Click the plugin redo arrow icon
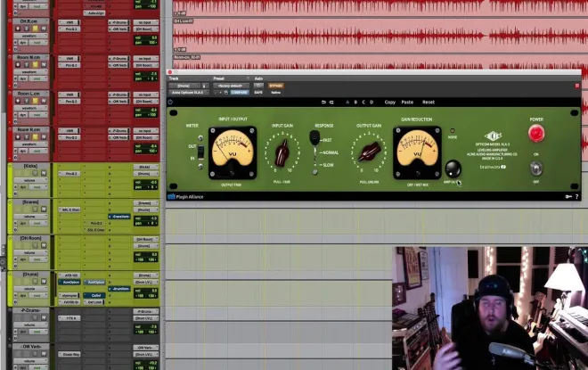 pos(331,102)
